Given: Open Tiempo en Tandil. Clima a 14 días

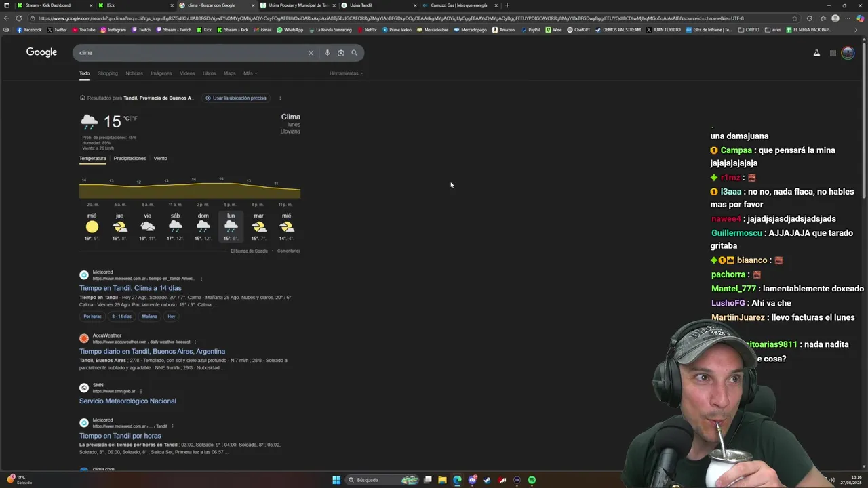Looking at the screenshot, I should [130, 288].
